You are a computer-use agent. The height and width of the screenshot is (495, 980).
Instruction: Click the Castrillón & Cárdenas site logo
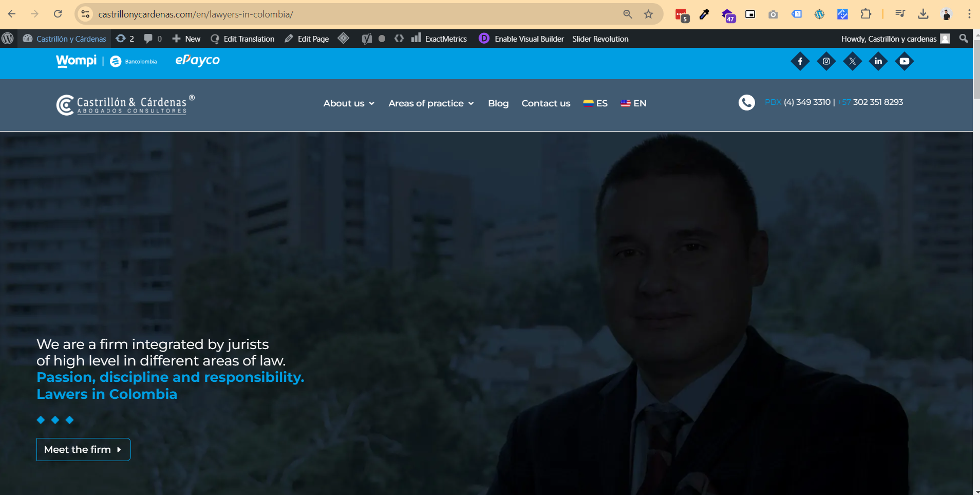(126, 105)
